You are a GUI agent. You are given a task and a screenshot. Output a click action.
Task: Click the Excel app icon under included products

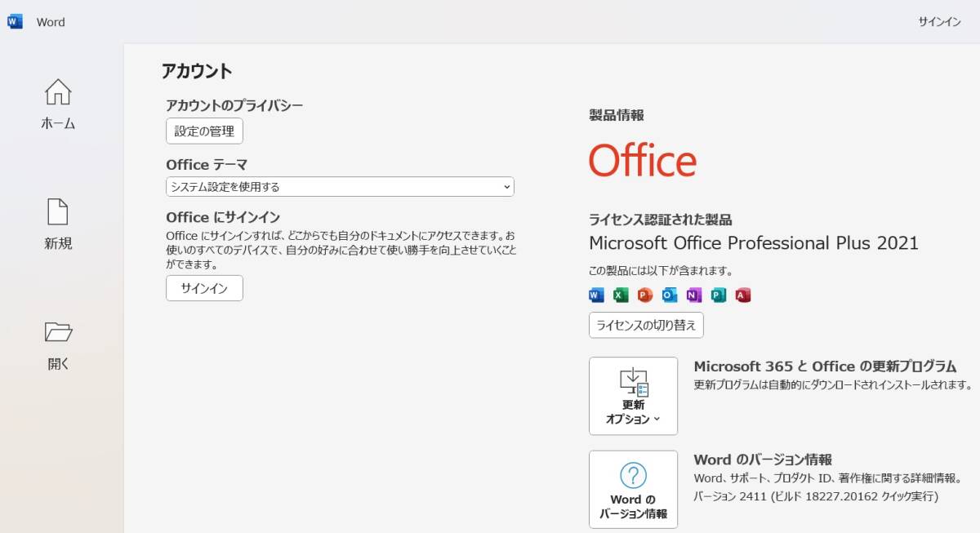pos(621,295)
